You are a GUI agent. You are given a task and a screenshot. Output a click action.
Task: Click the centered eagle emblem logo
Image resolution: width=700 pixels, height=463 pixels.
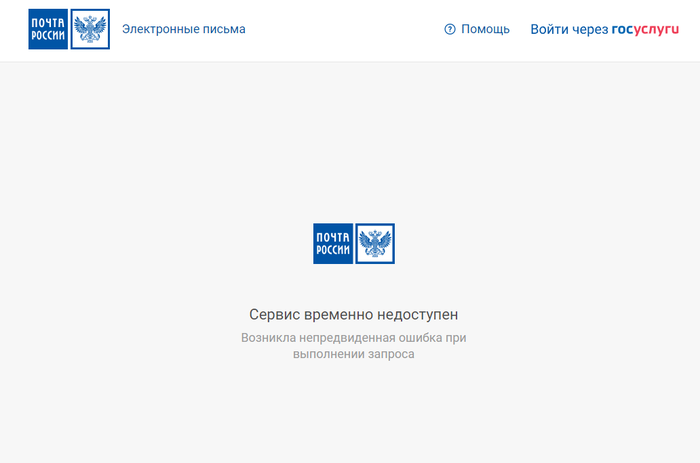[x=375, y=243]
